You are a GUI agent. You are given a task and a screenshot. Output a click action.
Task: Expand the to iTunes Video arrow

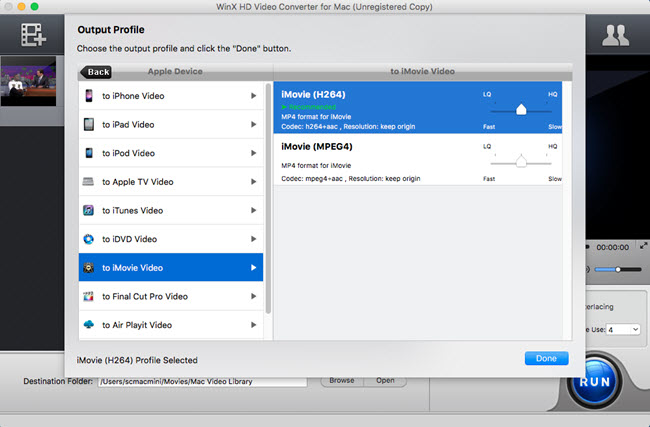pyautogui.click(x=253, y=210)
